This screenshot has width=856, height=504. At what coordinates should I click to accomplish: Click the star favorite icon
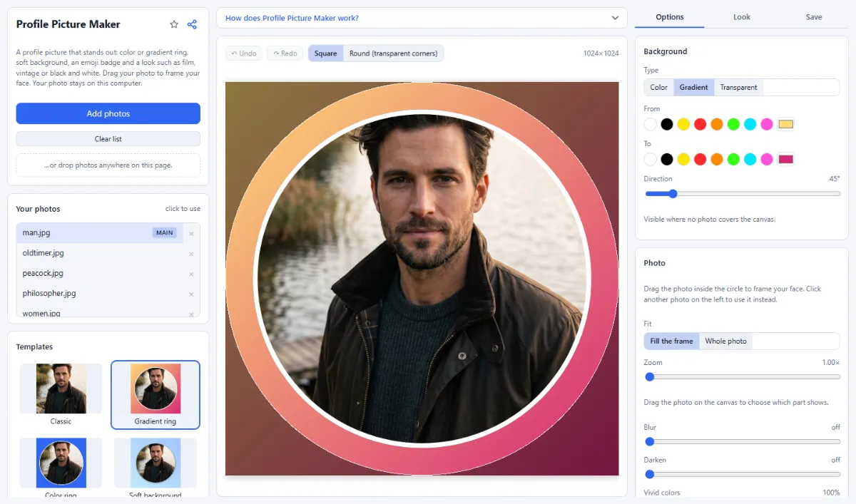(x=174, y=24)
